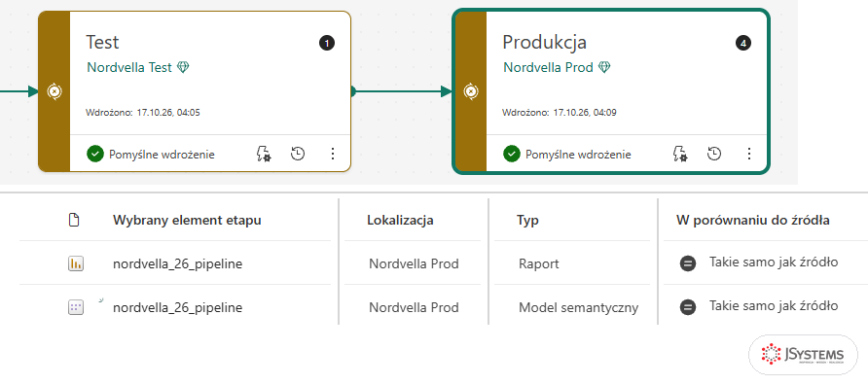The width and height of the screenshot is (868, 385).
Task: Click Takie samo jak źródło in Model semantyczny row
Action: (774, 305)
